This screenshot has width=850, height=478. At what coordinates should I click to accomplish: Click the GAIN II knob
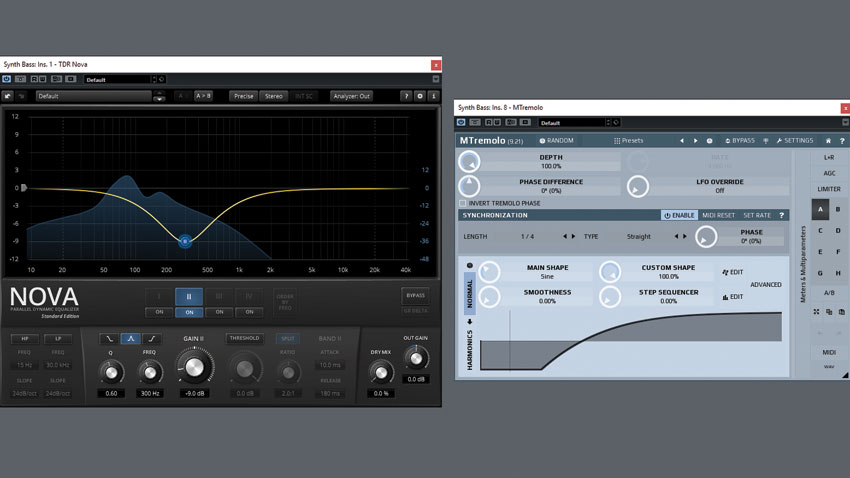[x=194, y=367]
